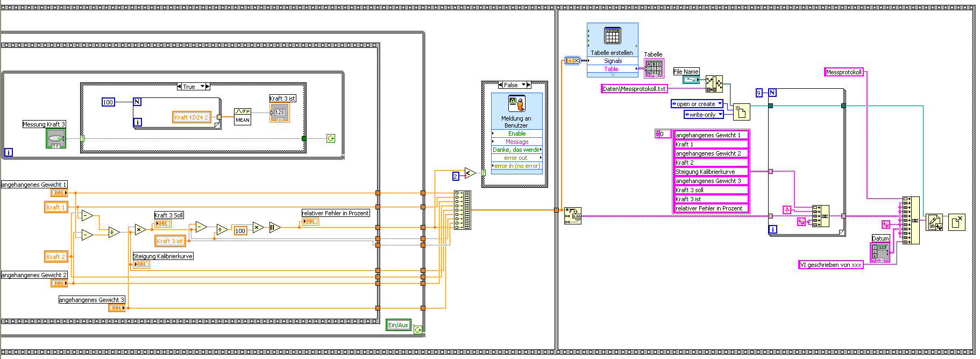Select the Absolute Value function node

tap(274, 227)
